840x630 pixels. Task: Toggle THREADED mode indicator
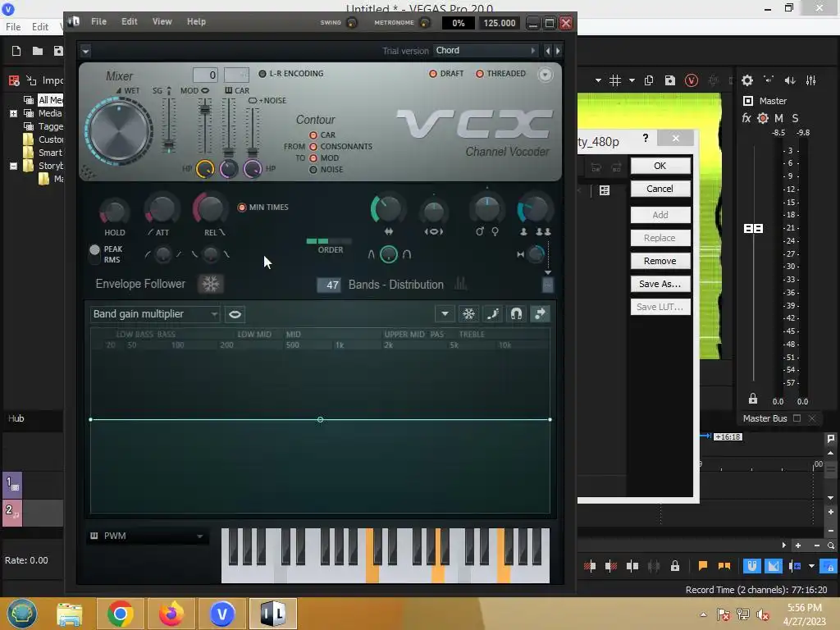(500, 74)
